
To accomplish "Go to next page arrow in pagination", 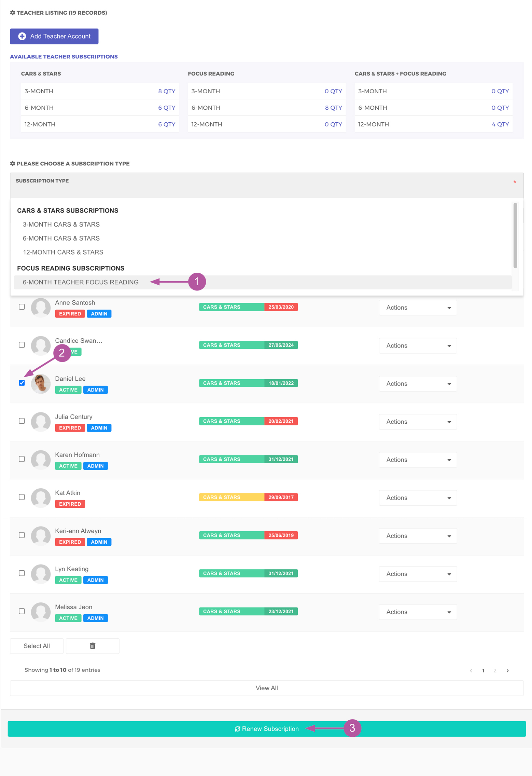I will click(x=507, y=670).
